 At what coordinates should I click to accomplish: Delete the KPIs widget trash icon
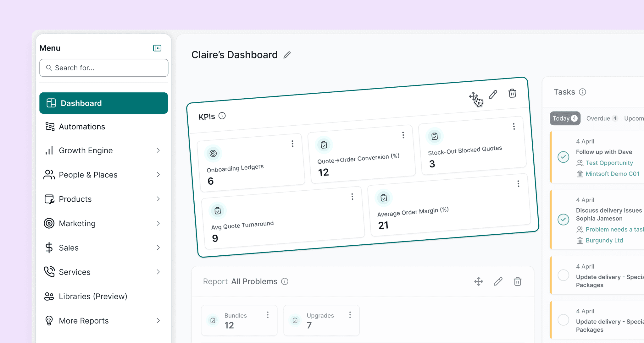point(512,93)
